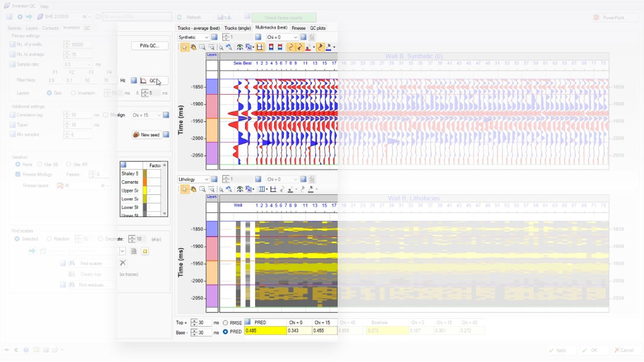This screenshot has width=644, height=362.
Task: Open list/report icon beside top Chi = 0
Action: 312,37
